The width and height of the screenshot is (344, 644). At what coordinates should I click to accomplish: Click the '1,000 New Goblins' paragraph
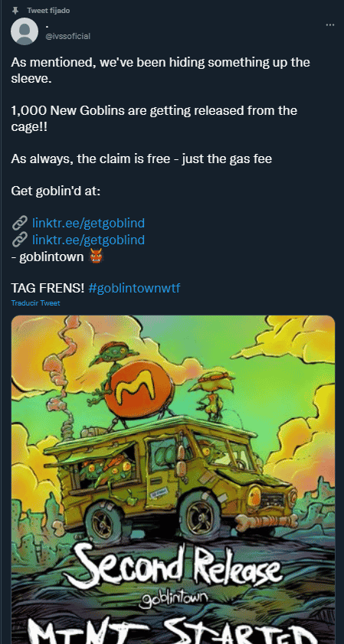(154, 118)
